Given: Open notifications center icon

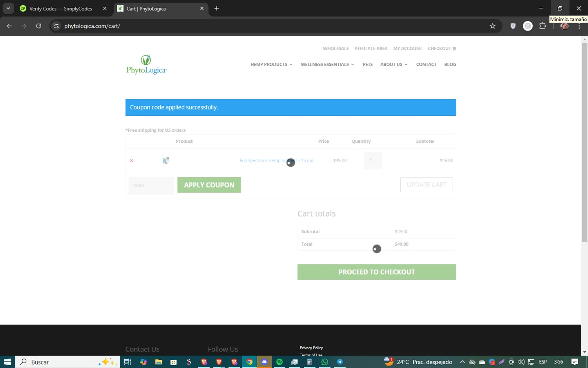Looking at the screenshot, I should [x=575, y=362].
